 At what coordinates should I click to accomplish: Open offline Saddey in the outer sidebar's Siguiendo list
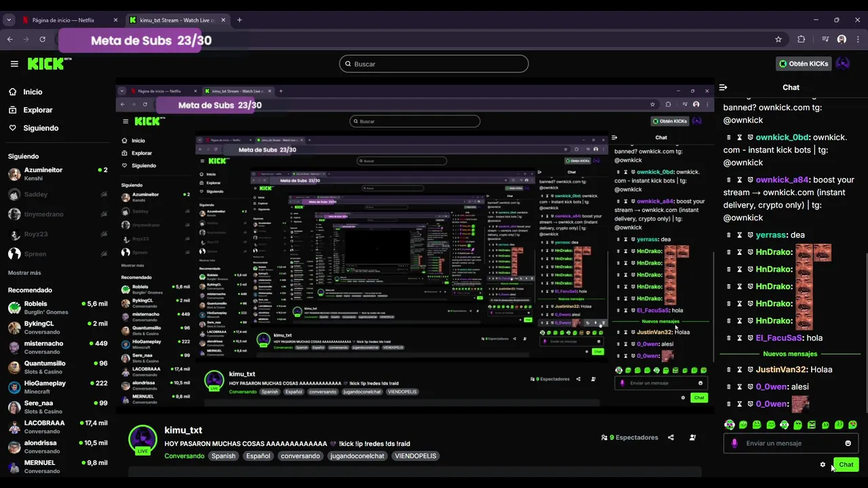pyautogui.click(x=58, y=195)
